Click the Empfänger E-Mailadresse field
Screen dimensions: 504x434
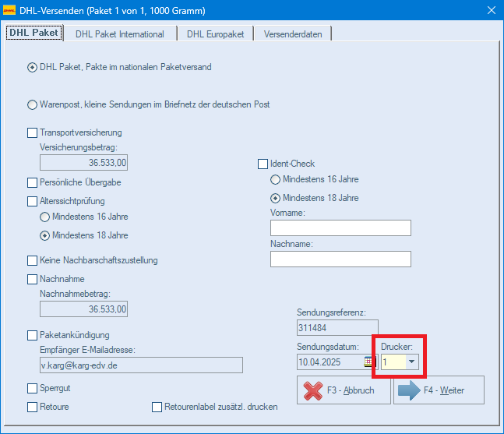coord(141,365)
